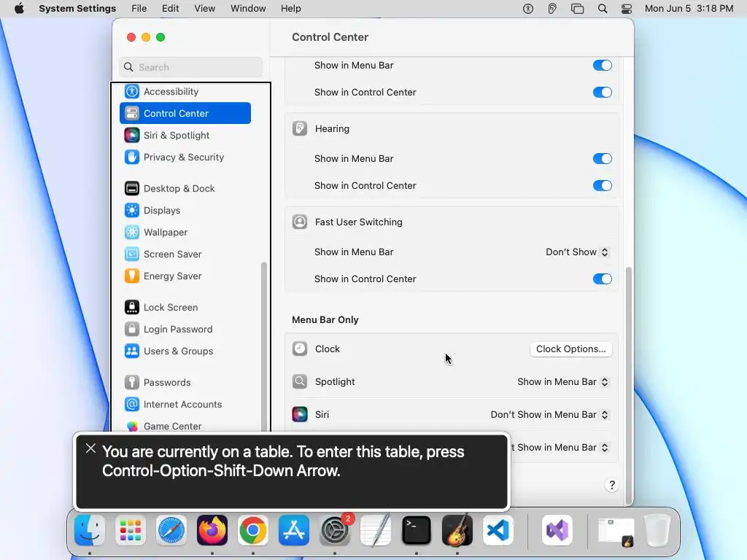
Task: Click Accessibility Shortcuts icon in menu bar
Action: [x=528, y=9]
